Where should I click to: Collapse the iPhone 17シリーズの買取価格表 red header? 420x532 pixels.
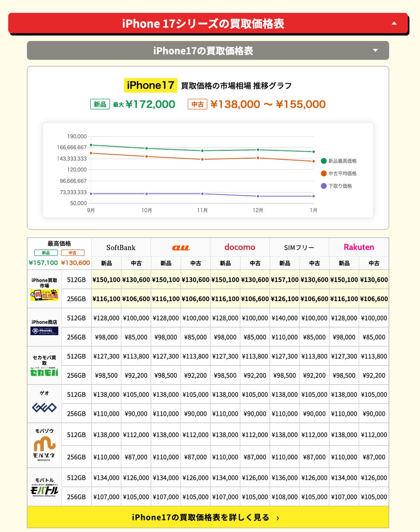tap(208, 23)
